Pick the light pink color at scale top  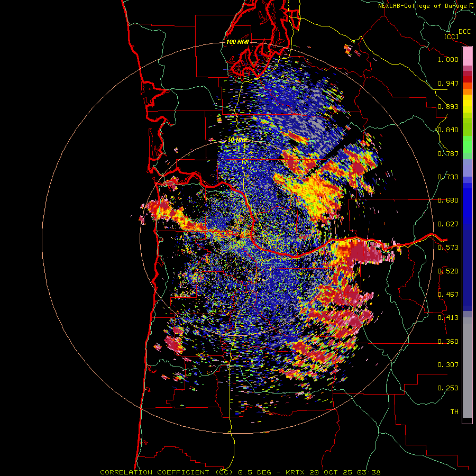coord(467,57)
